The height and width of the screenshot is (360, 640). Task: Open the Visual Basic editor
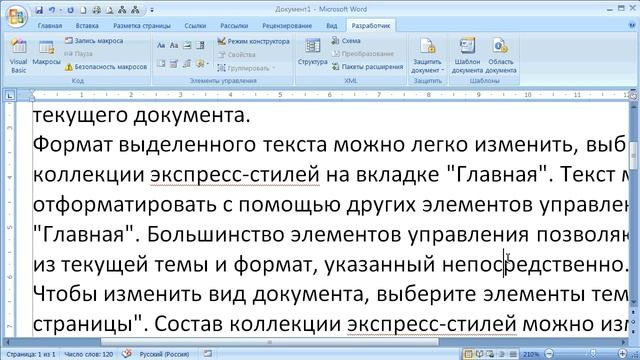(x=18, y=55)
